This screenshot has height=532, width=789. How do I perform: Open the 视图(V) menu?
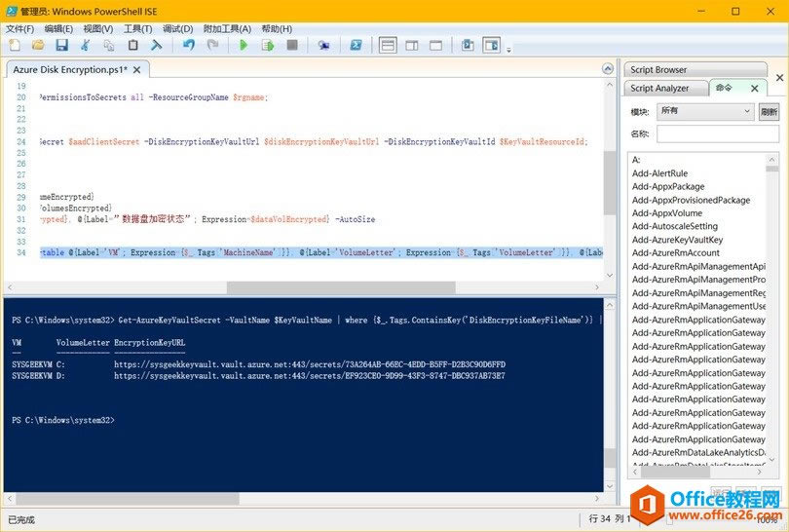tap(98, 28)
